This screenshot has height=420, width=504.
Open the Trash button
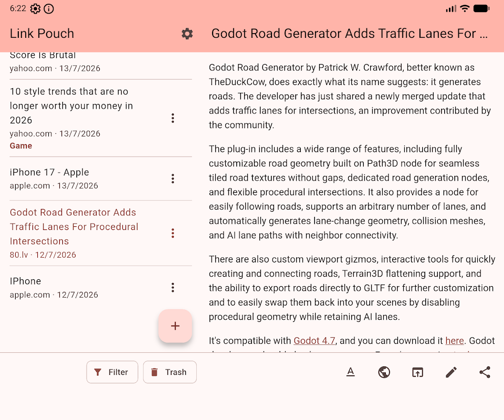(170, 372)
